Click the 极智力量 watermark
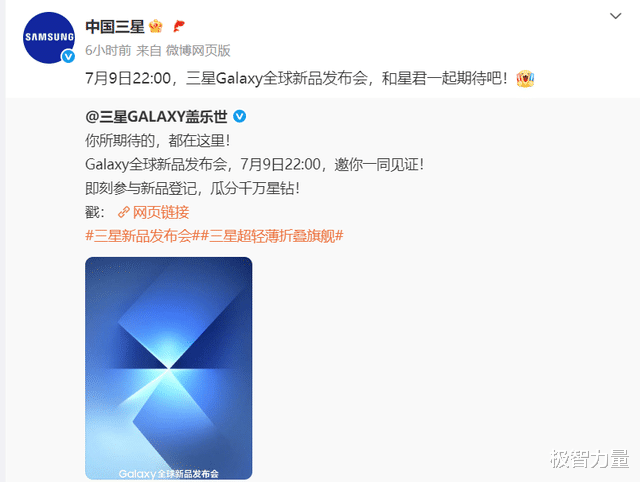 point(590,459)
